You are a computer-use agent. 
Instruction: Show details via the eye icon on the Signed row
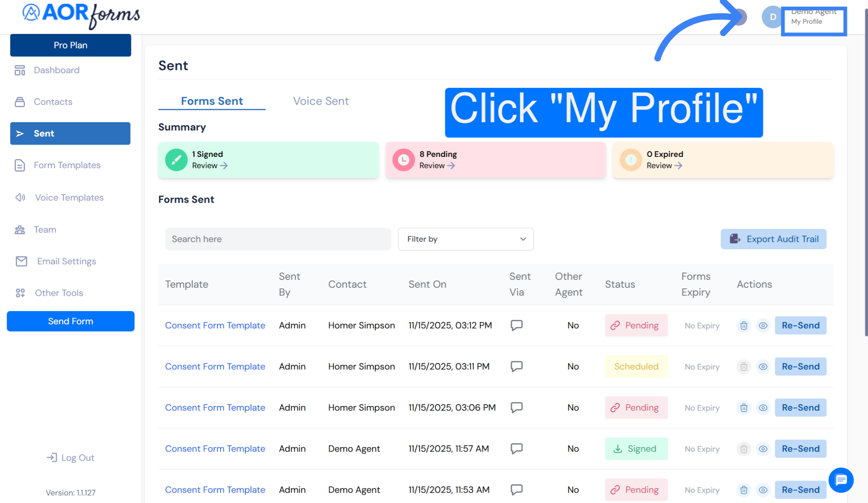[763, 449]
